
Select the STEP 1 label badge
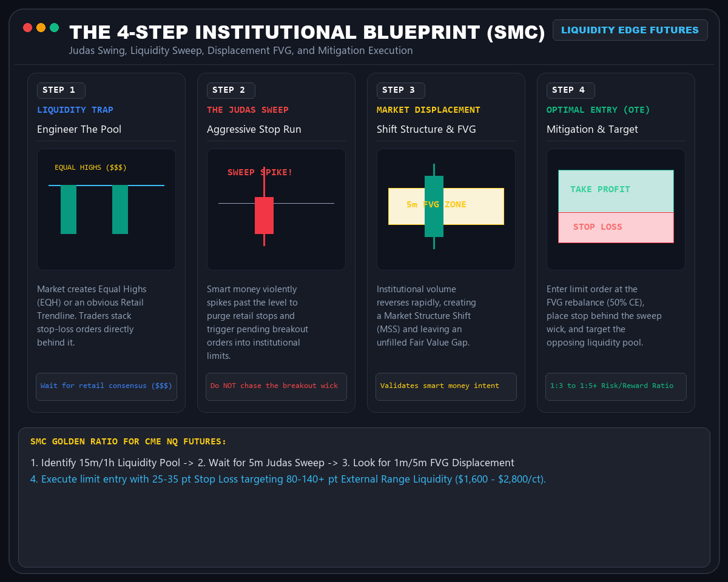point(61,90)
